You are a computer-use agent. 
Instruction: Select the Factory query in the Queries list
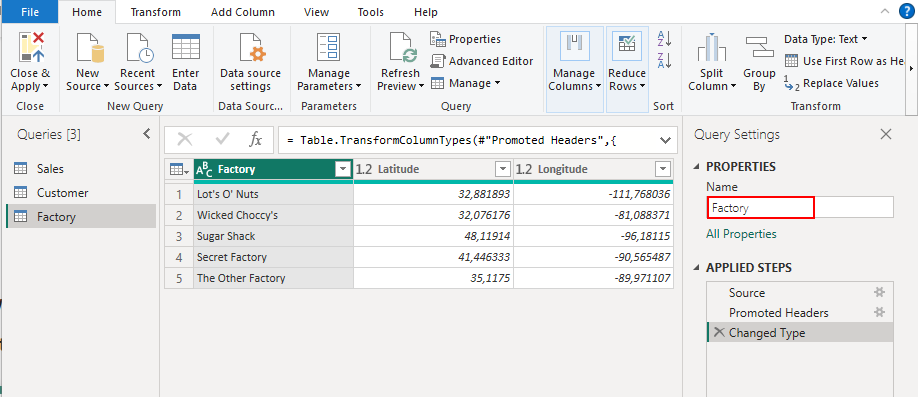coord(81,217)
